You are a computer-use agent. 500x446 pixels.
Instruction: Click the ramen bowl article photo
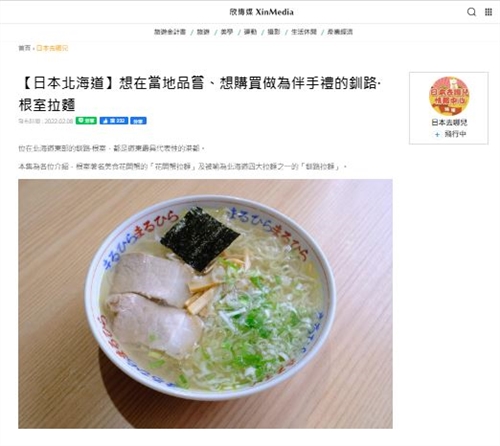(205, 304)
